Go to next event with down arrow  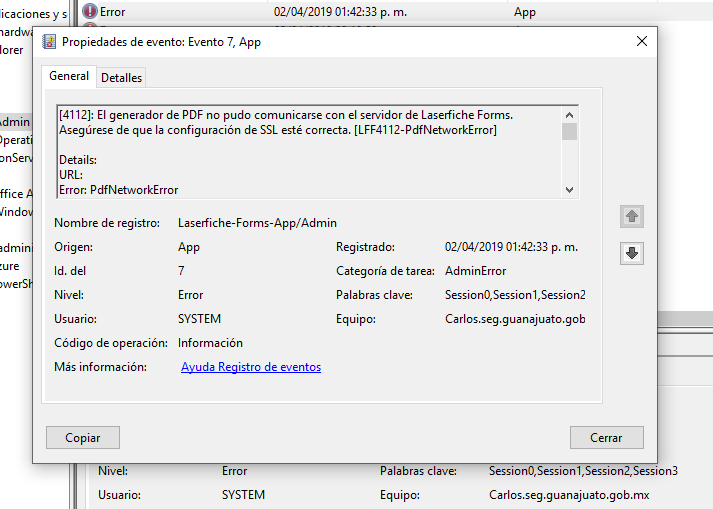click(632, 253)
